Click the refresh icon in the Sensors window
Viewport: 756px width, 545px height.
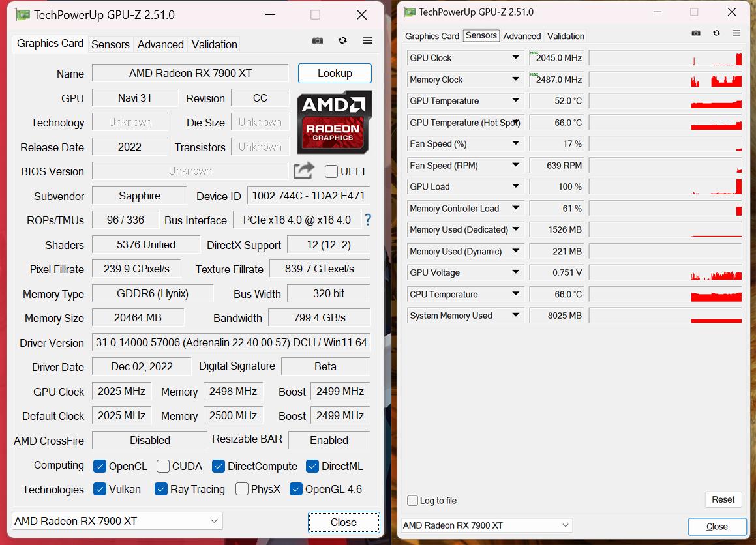pyautogui.click(x=716, y=33)
